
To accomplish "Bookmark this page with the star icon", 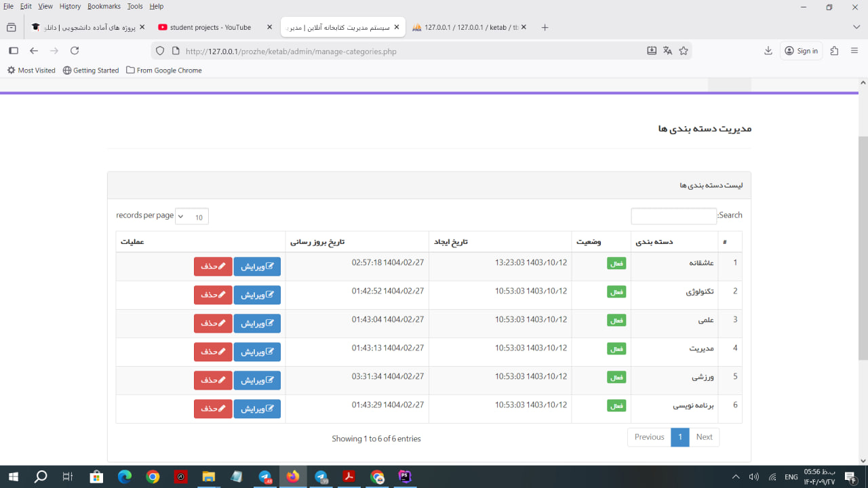I will click(684, 51).
